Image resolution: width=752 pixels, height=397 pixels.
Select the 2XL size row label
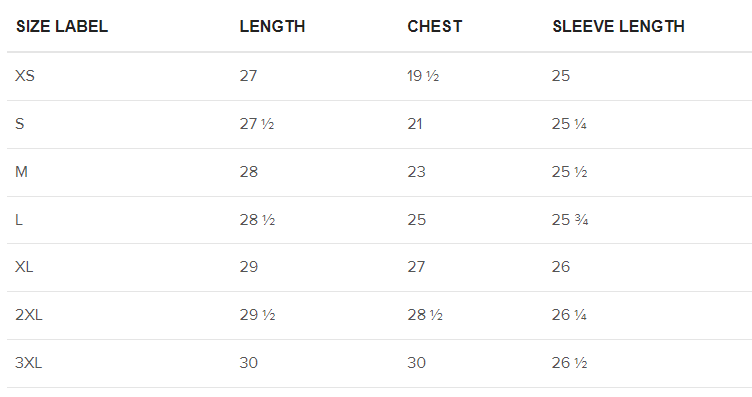(x=29, y=315)
